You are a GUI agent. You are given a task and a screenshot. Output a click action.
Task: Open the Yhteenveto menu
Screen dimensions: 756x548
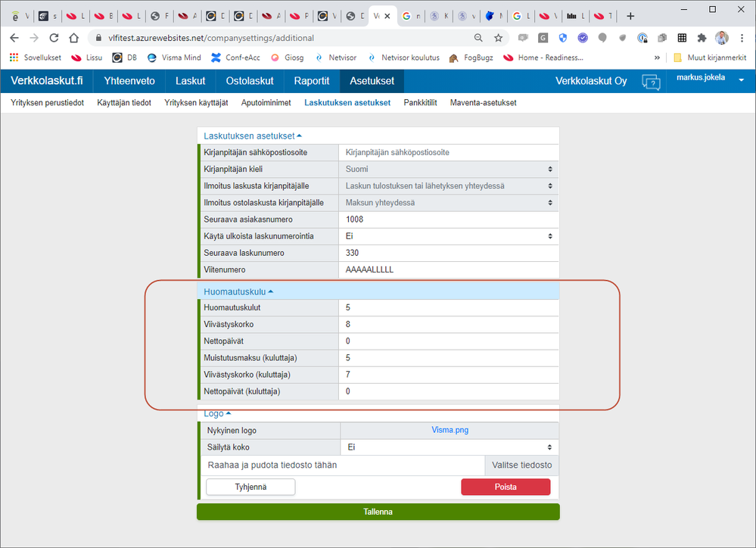129,81
